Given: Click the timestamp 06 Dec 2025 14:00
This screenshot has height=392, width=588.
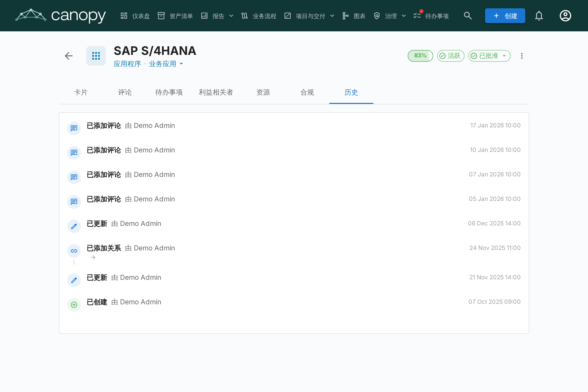Looking at the screenshot, I should coord(494,223).
